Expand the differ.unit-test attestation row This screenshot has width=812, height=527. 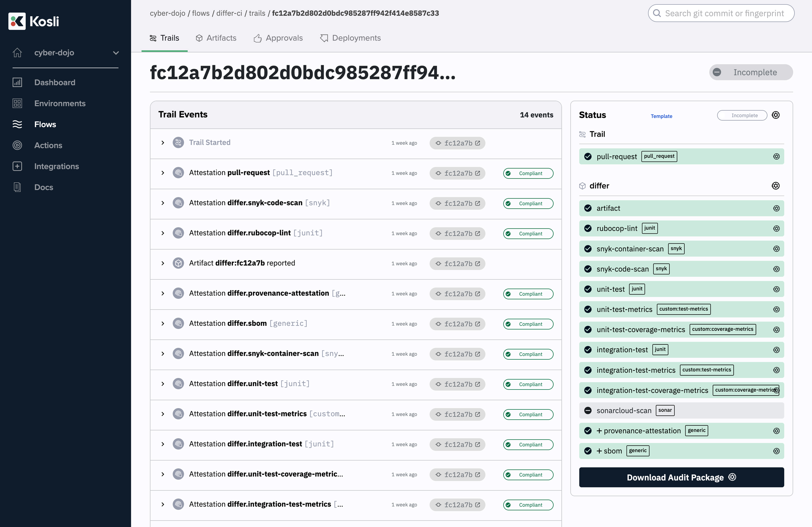pyautogui.click(x=163, y=384)
